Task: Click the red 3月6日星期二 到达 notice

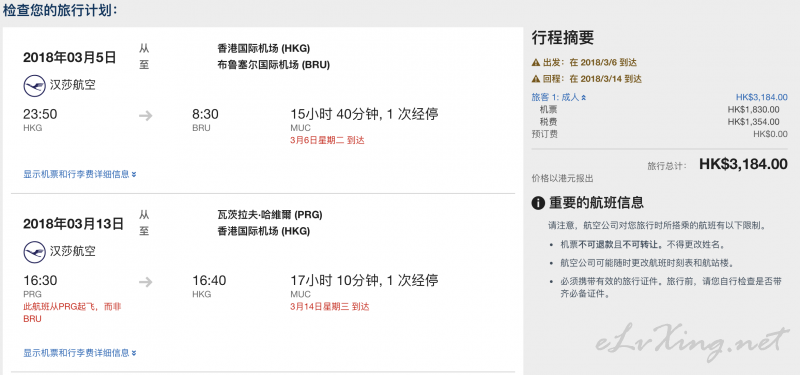Action: click(x=327, y=140)
